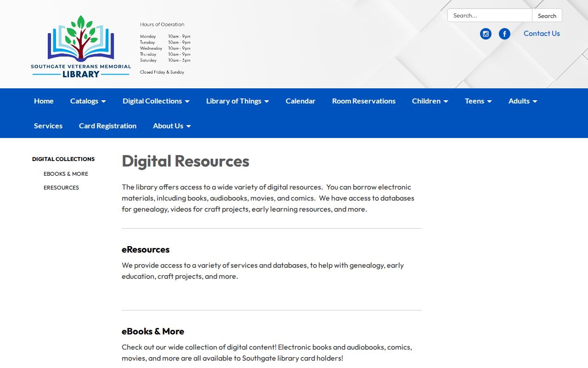Expand the Digital Collections dropdown menu
588x368 pixels.
click(156, 101)
